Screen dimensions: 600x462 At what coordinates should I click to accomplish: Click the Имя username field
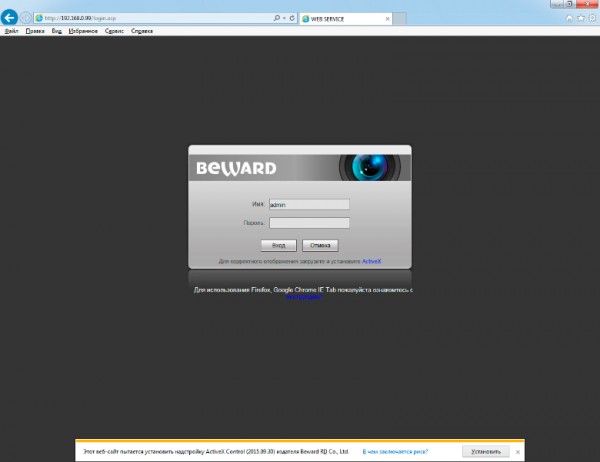[309, 204]
